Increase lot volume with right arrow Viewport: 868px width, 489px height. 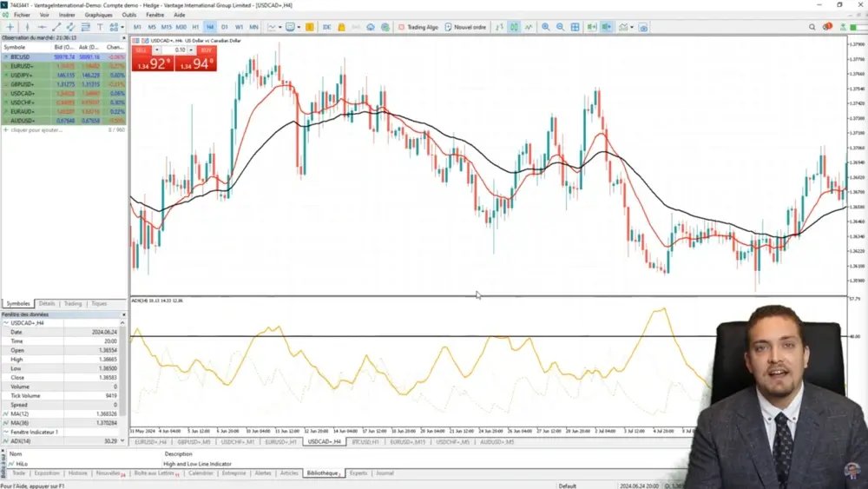coord(192,50)
